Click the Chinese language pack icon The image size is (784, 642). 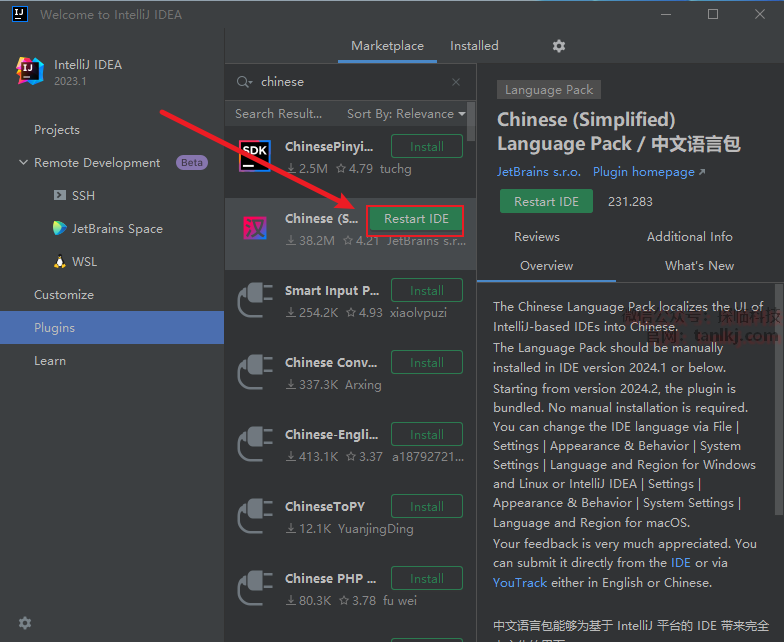255,229
